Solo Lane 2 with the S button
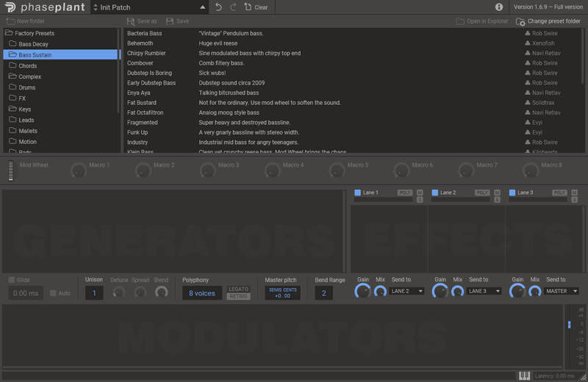 (x=497, y=200)
